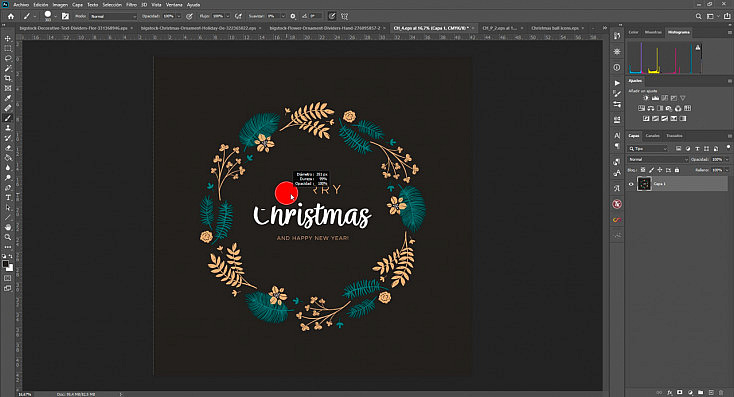Screen dimensions: 734x397
Task: Open the Suavizar dropdown arrow
Action: point(283,16)
